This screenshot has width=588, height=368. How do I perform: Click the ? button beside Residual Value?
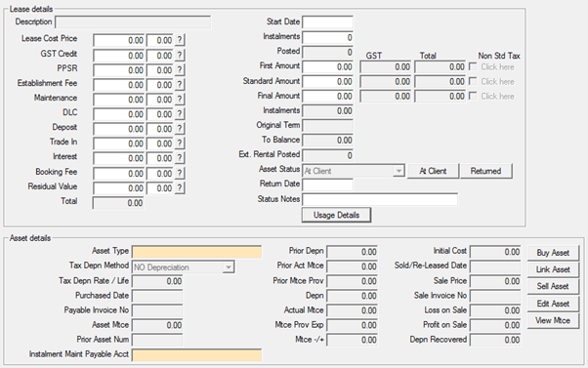point(180,187)
